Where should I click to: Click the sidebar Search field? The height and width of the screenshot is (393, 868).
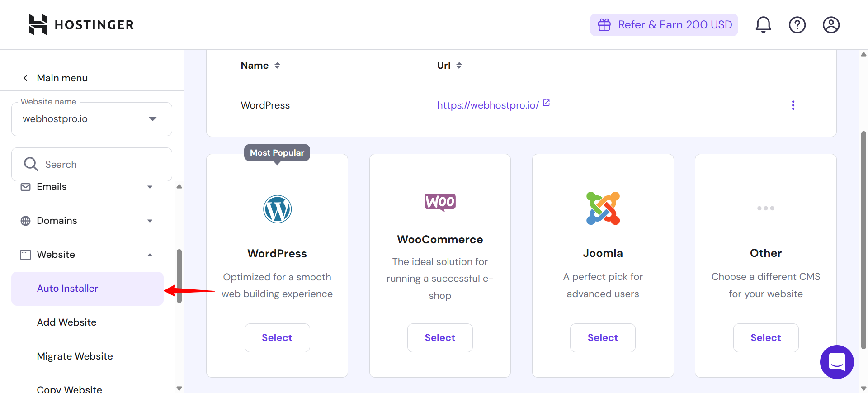[92, 164]
